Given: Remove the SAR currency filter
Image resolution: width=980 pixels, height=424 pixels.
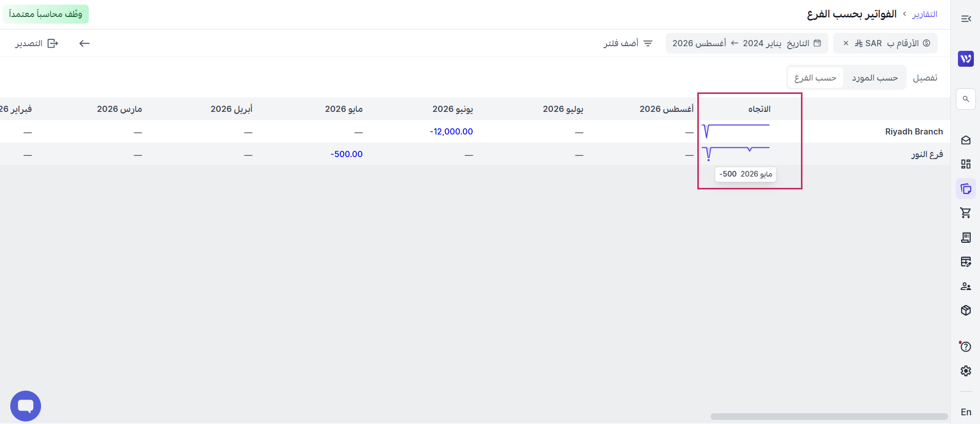Looking at the screenshot, I should coord(846,43).
